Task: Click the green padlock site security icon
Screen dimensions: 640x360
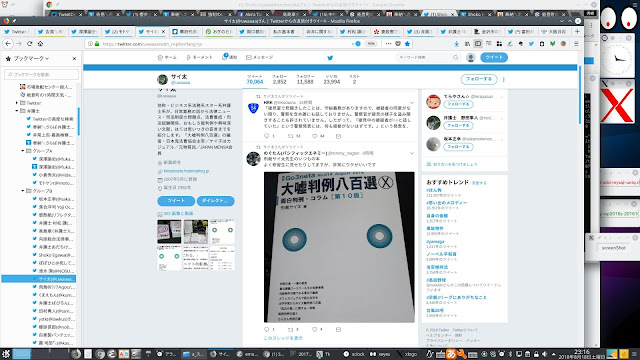Action: pos(97,44)
